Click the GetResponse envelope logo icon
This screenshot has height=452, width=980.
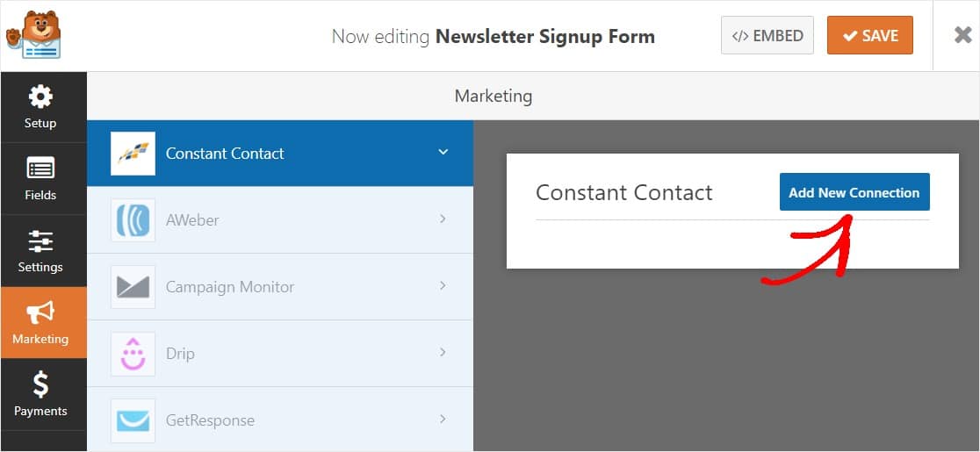point(133,420)
